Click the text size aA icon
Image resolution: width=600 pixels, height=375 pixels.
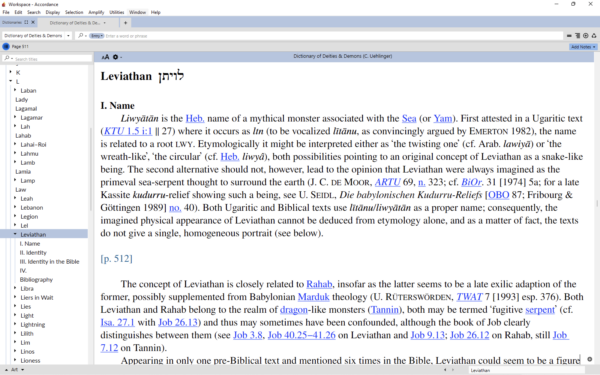(105, 57)
